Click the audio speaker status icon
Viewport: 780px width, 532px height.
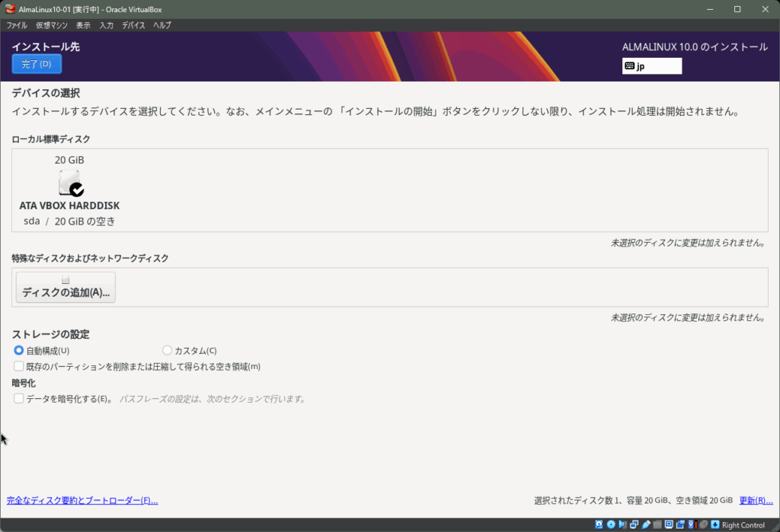coord(622,524)
